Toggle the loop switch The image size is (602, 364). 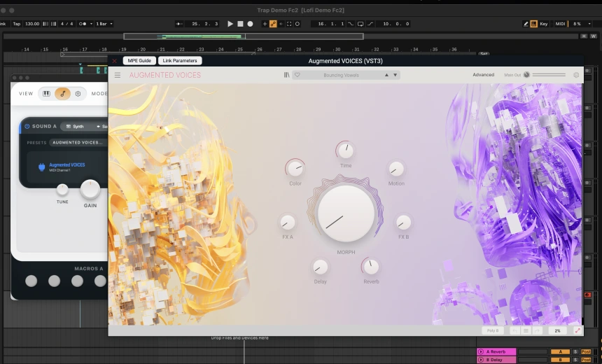pos(360,24)
